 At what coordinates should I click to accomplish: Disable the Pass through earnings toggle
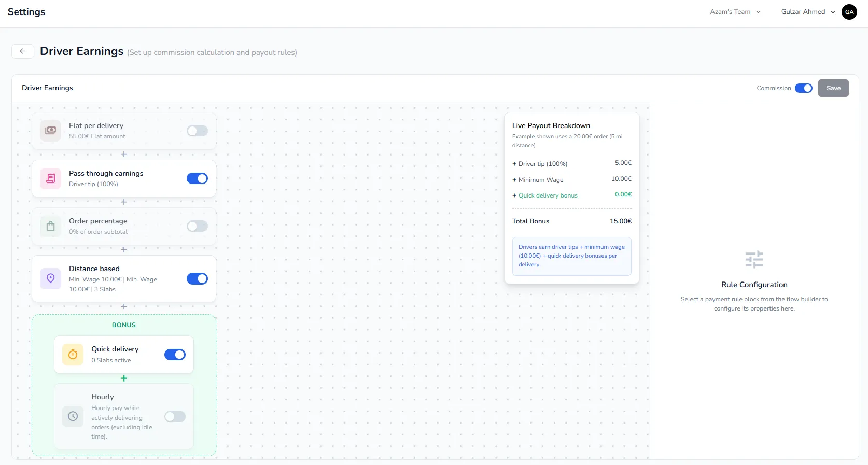[197, 178]
